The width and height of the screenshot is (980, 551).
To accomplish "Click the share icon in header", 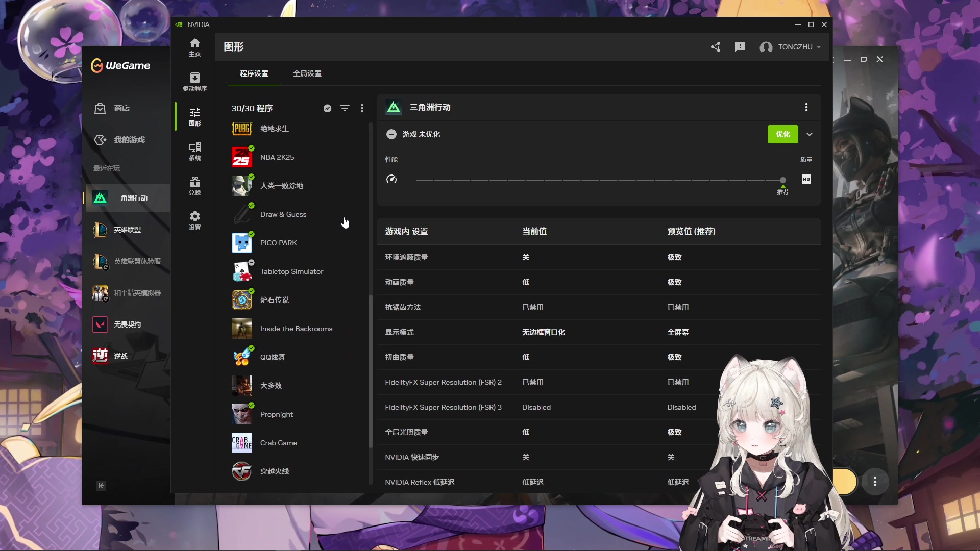I will pyautogui.click(x=716, y=47).
